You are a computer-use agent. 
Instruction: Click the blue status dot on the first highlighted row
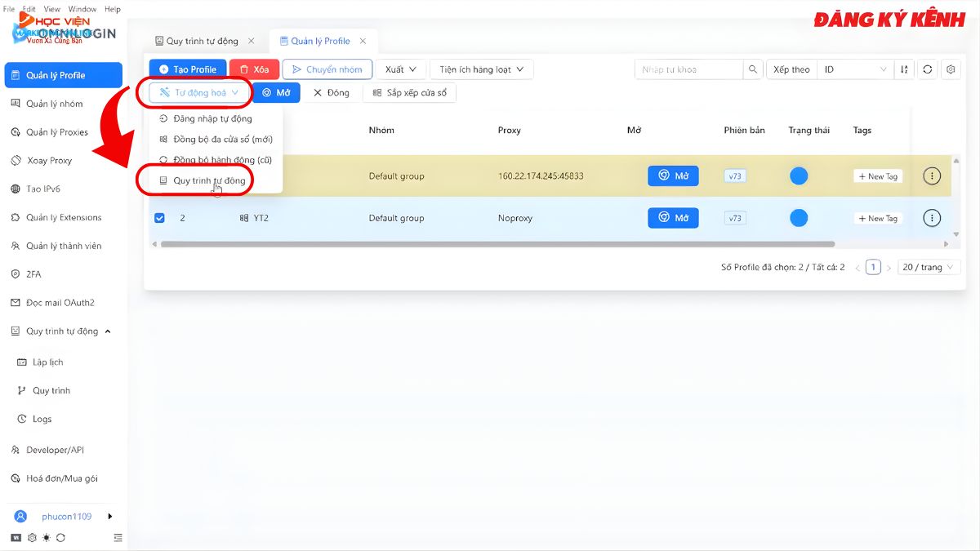799,176
